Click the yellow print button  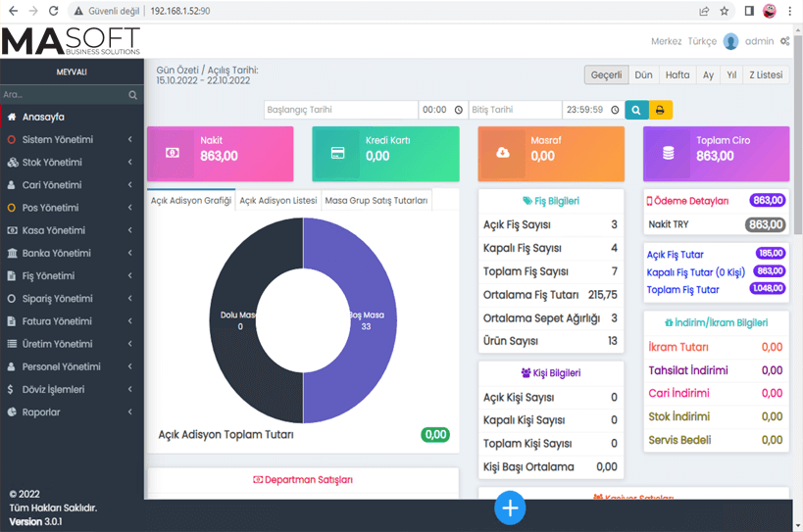click(661, 111)
